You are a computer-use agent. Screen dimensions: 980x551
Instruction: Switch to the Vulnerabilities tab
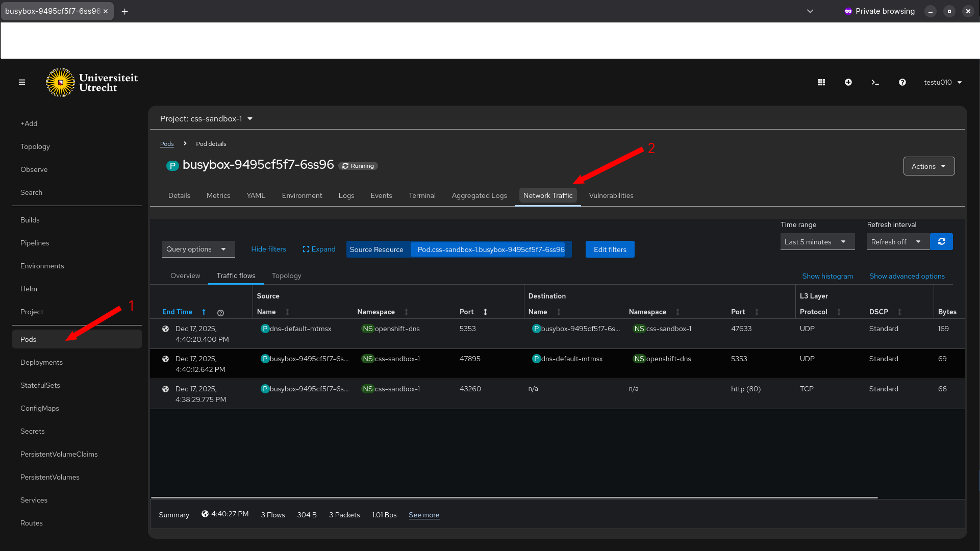(611, 195)
